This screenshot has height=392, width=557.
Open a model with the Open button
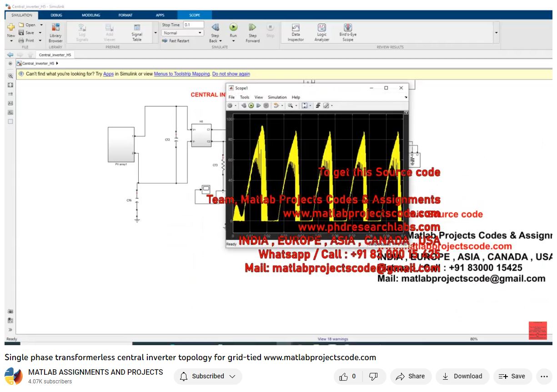(27, 25)
